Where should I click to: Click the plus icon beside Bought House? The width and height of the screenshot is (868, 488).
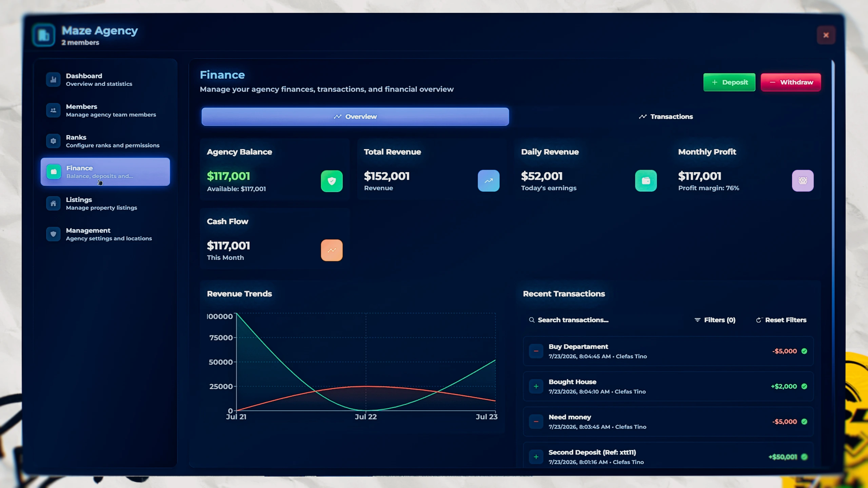click(536, 386)
